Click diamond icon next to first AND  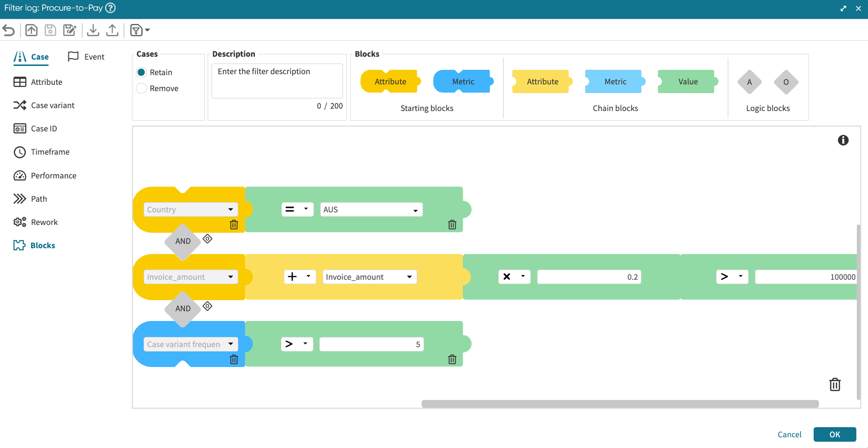coord(208,239)
